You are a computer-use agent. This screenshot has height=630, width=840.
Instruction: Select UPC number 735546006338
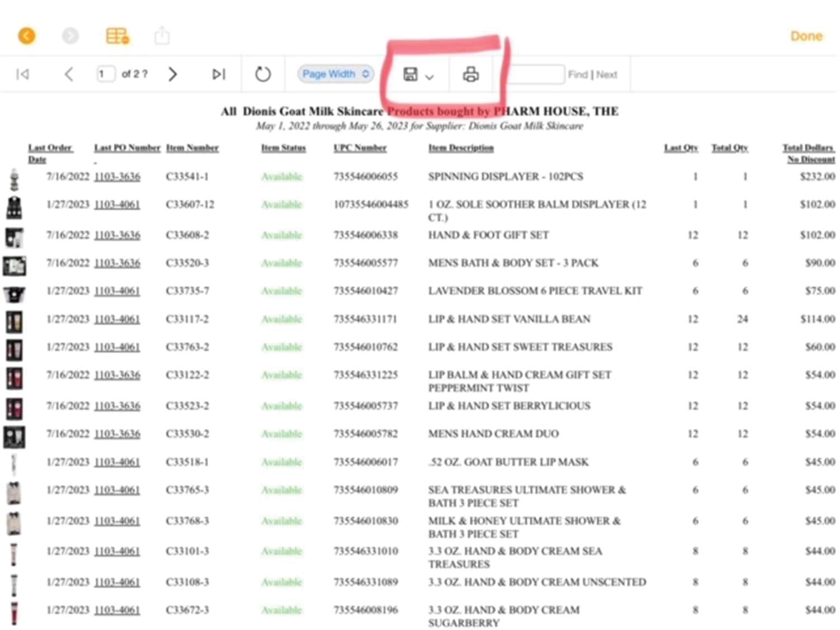[x=366, y=235]
